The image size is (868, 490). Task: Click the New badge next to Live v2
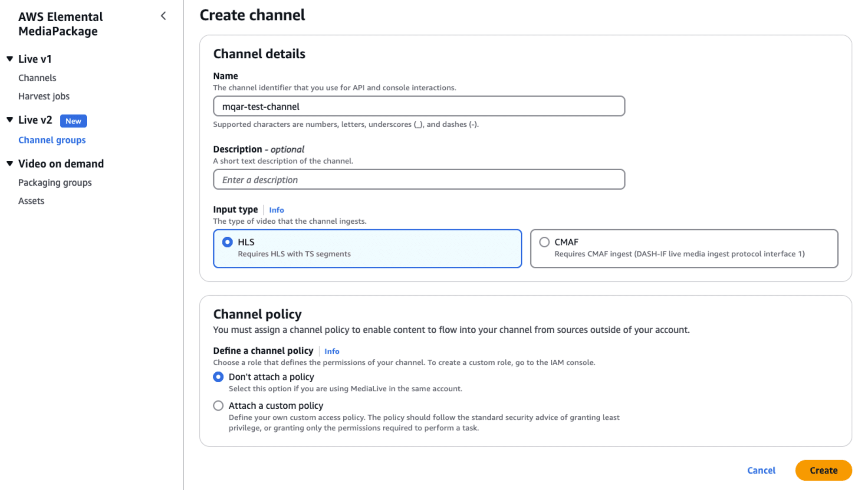coord(73,121)
